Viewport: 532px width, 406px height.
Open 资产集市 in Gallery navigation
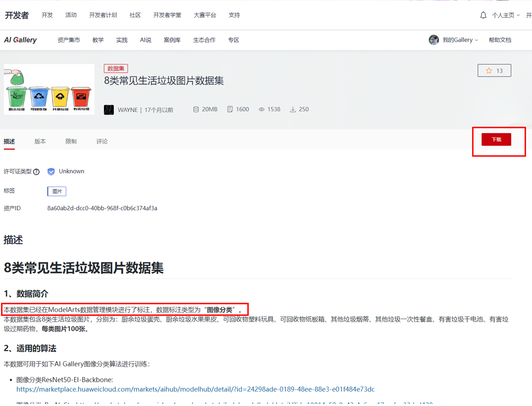click(69, 40)
